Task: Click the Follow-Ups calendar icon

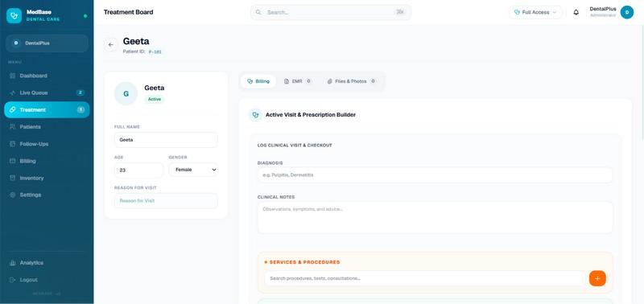Action: tap(12, 144)
